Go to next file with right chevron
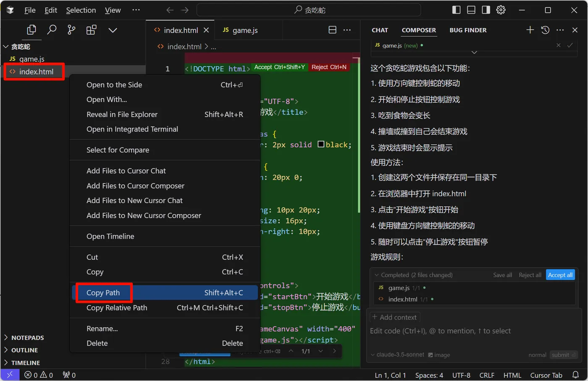The height and width of the screenshot is (381, 588). coord(334,351)
